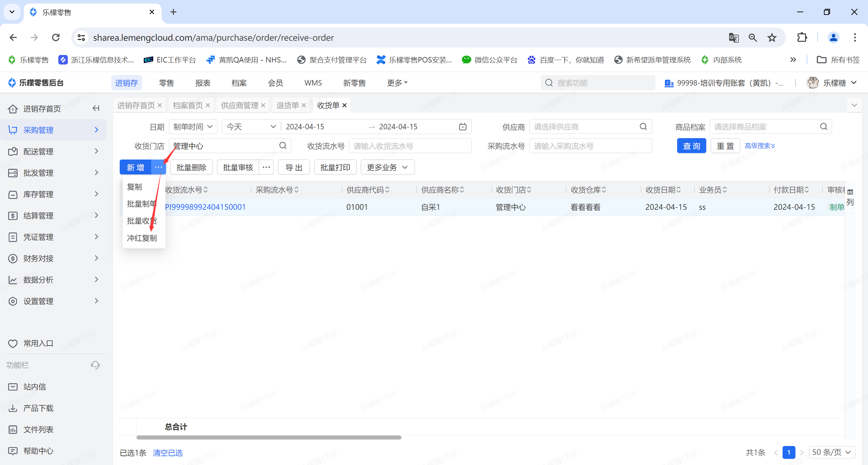Expand the open tabs list chevron
Image resolution: width=868 pixels, height=465 pixels.
[x=854, y=105]
